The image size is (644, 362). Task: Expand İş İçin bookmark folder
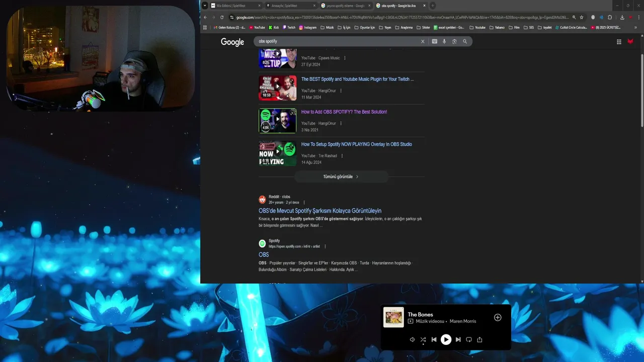[x=344, y=28]
